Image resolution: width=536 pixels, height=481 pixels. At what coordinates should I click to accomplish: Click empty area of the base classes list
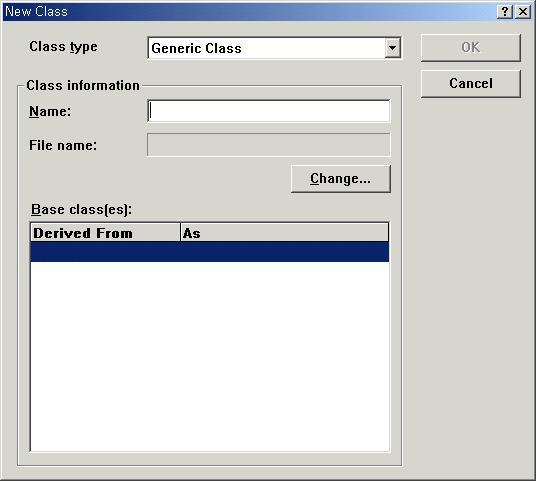(x=210, y=356)
